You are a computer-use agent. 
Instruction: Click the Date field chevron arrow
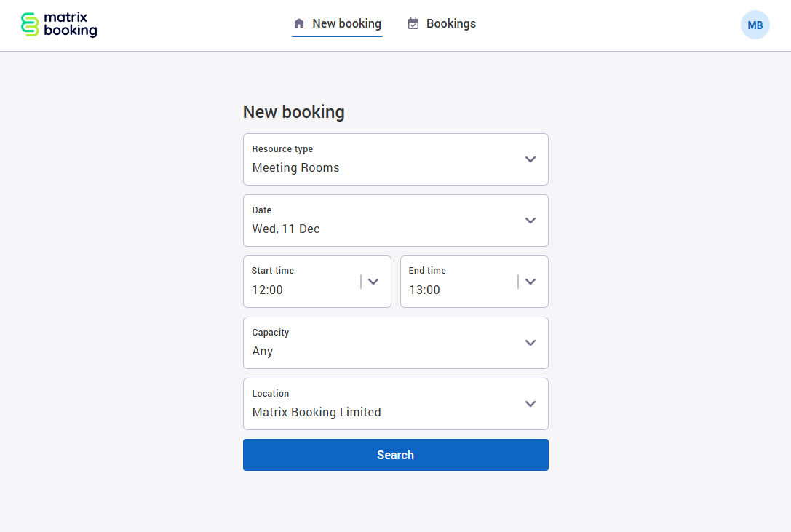point(530,221)
